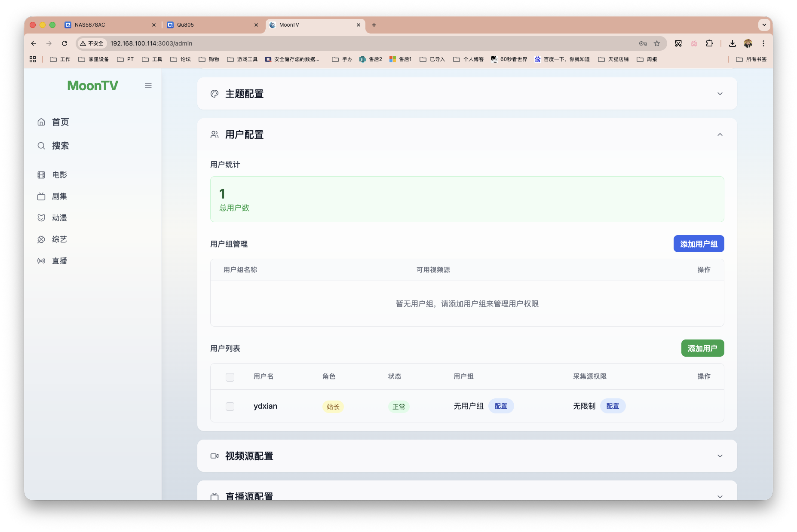Select the 剧集 series icon
The width and height of the screenshot is (797, 532).
point(41,196)
